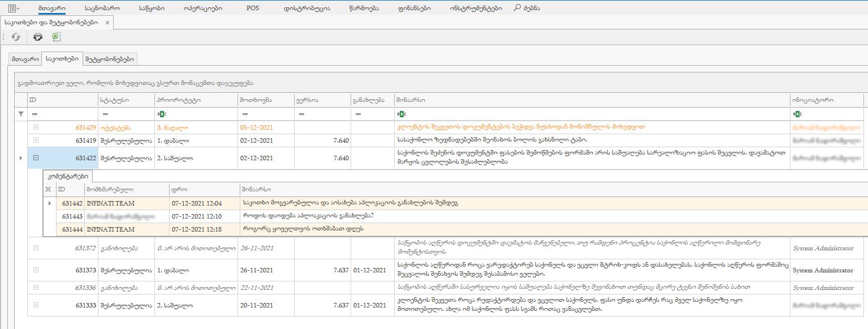Sort by the სტატუსი column header

[x=126, y=100]
